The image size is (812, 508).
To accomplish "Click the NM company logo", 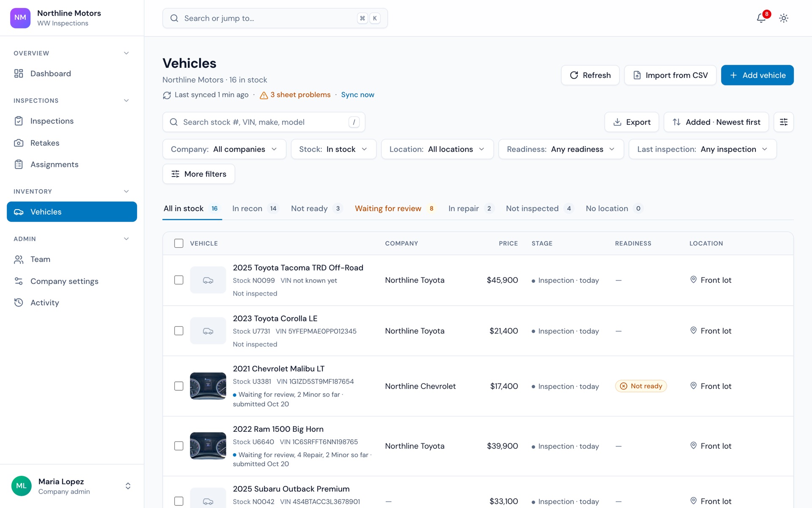I will pyautogui.click(x=20, y=18).
